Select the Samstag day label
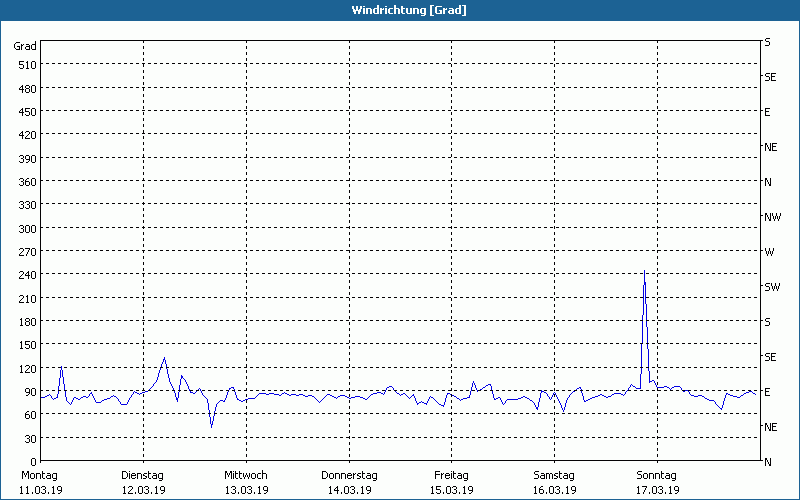 (x=554, y=475)
